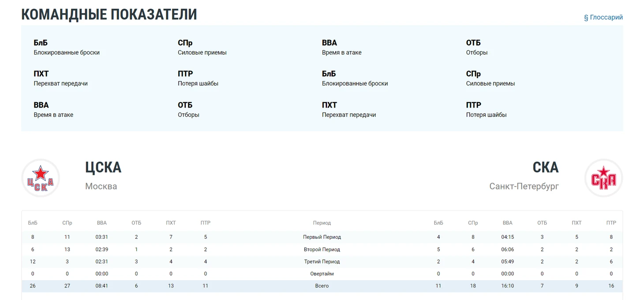
Task: Select the Первый Период row label
Action: (x=322, y=237)
